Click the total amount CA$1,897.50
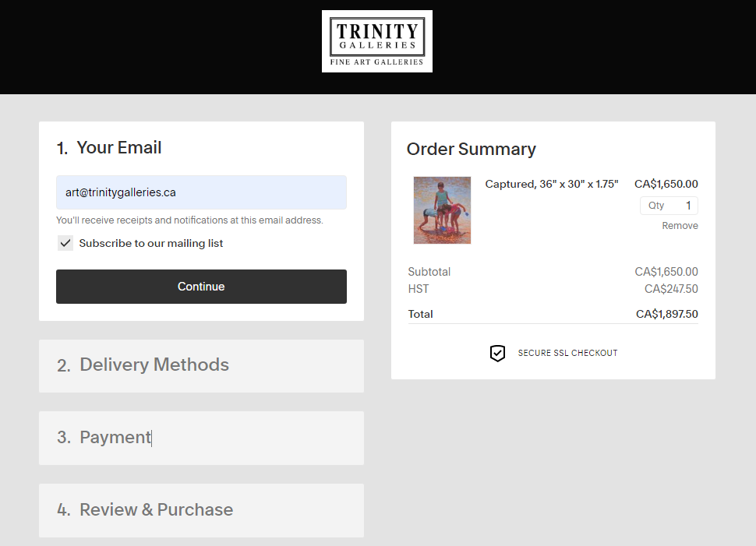 (x=667, y=314)
